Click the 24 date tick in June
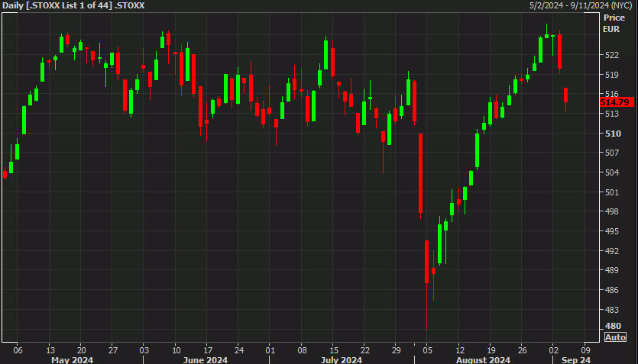This screenshot has width=638, height=364. [239, 350]
